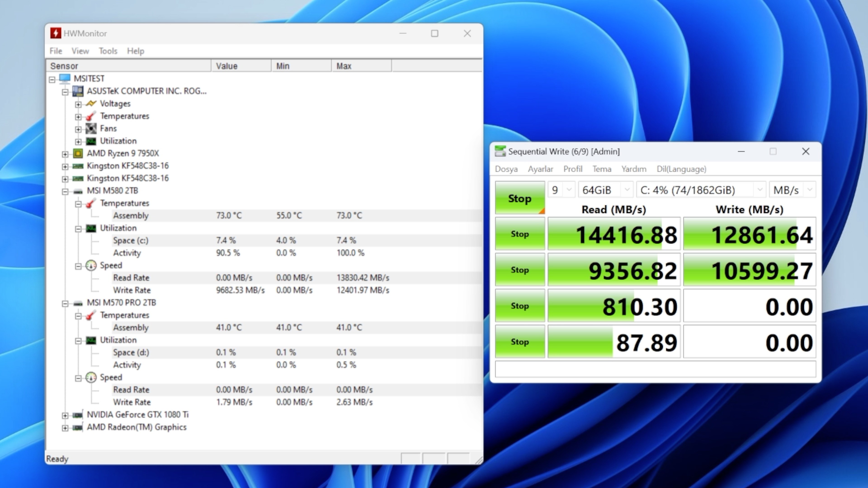
Task: Collapse the MSI M570 PRO 2TB node
Action: (65, 304)
